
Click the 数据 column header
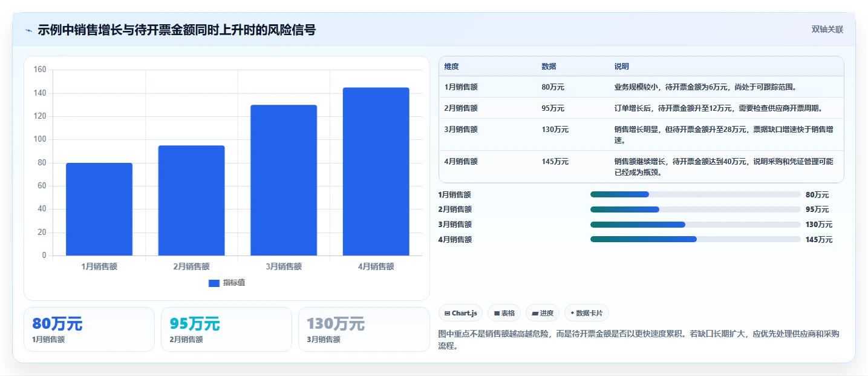tap(549, 67)
